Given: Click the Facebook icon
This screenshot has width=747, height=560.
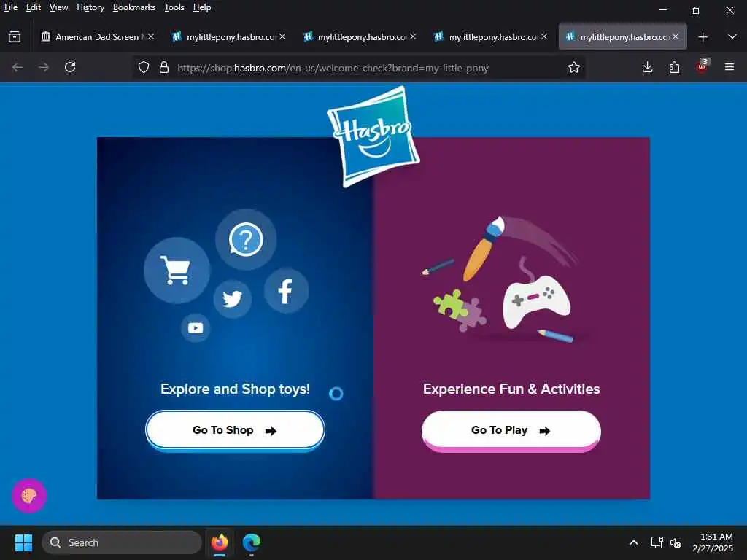Looking at the screenshot, I should (x=286, y=291).
